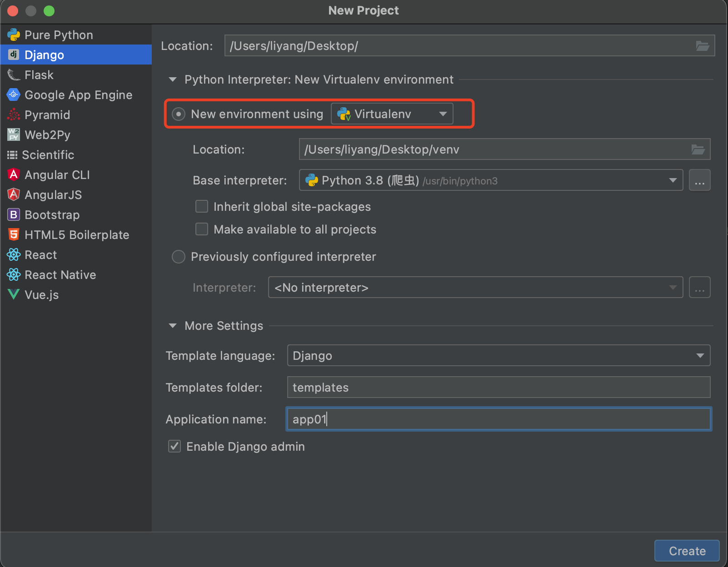Select the Previously configured interpreter radio button
Screen dimensions: 728x567
pos(179,257)
